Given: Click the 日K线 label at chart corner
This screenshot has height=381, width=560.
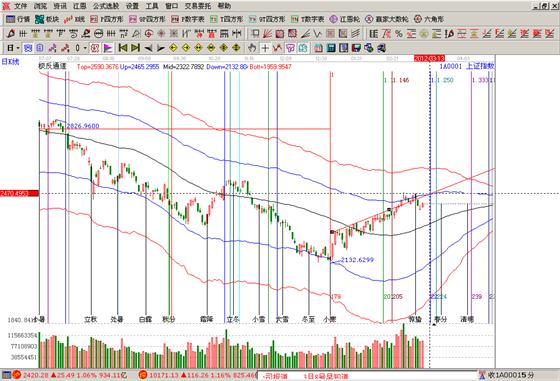Looking at the screenshot, I should click(10, 62).
